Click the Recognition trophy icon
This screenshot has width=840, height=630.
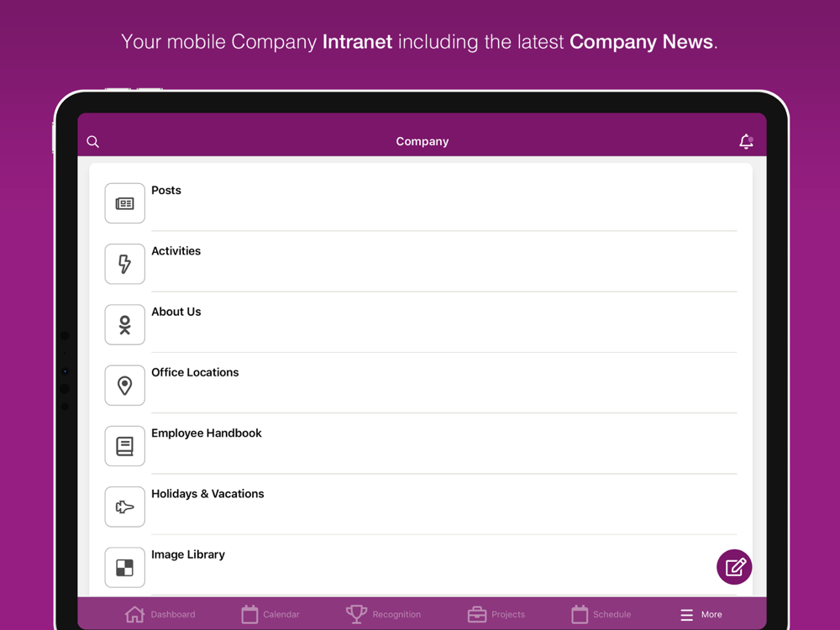pos(356,615)
